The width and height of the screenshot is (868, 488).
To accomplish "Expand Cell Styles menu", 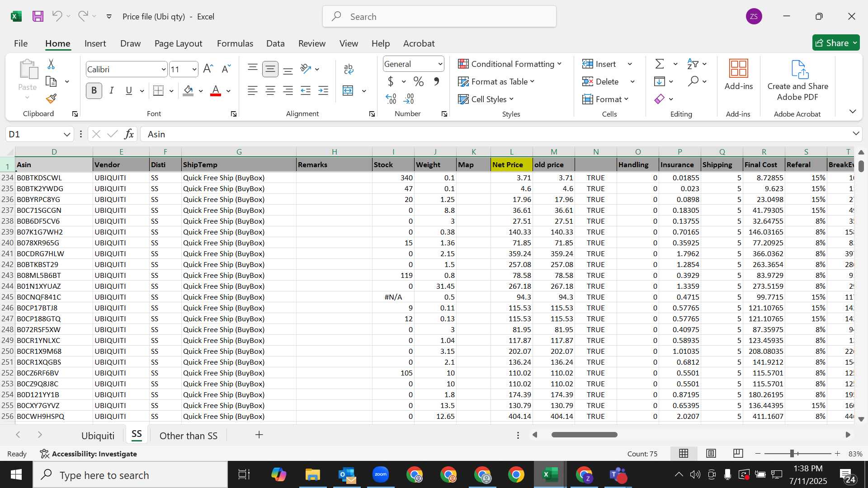I will (x=486, y=99).
